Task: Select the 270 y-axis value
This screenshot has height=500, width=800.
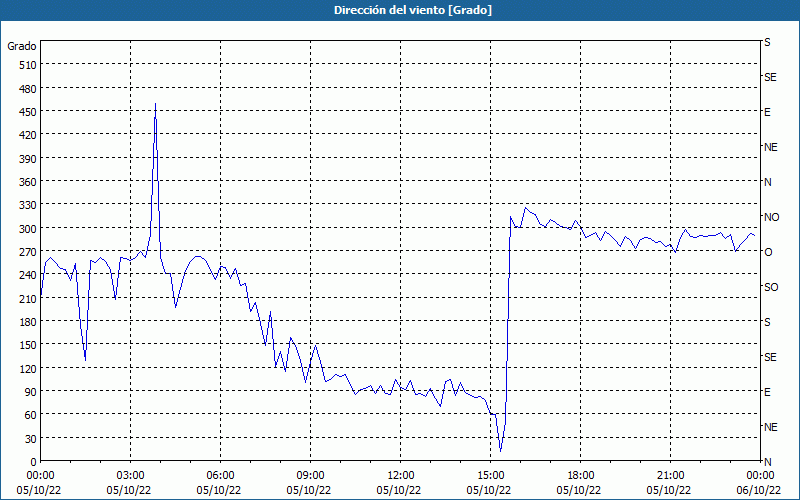Action: 29,252
